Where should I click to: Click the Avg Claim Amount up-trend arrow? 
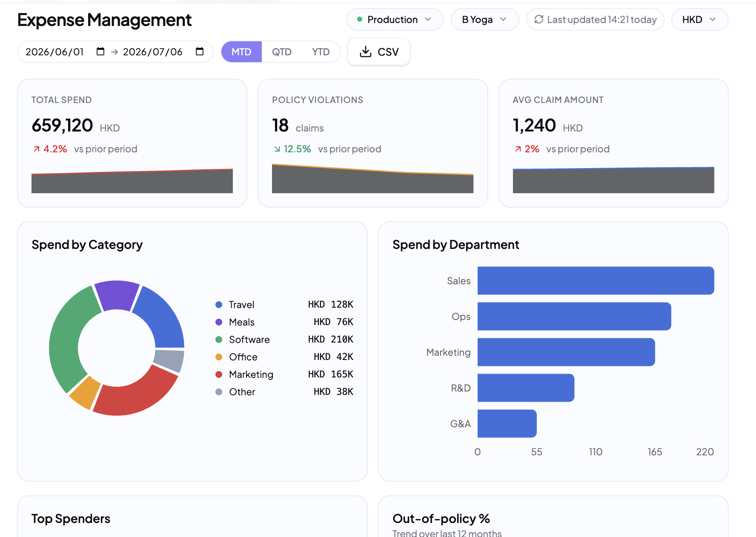click(518, 149)
